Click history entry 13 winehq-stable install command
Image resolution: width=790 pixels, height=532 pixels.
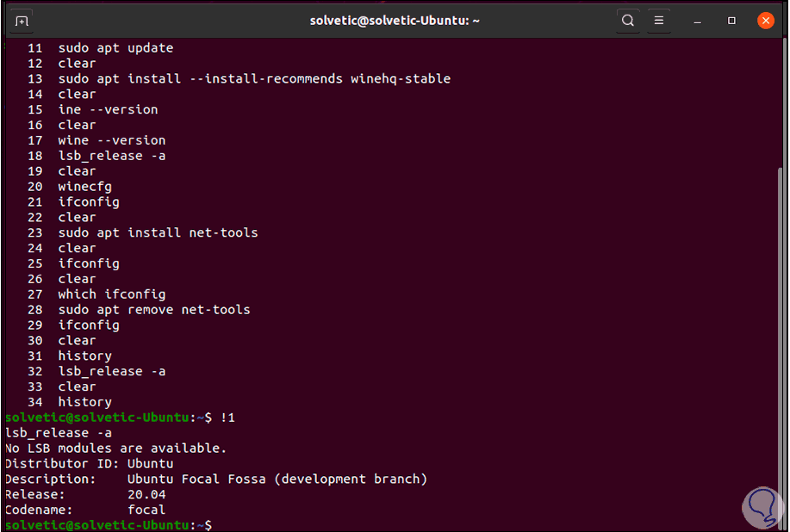tap(254, 79)
